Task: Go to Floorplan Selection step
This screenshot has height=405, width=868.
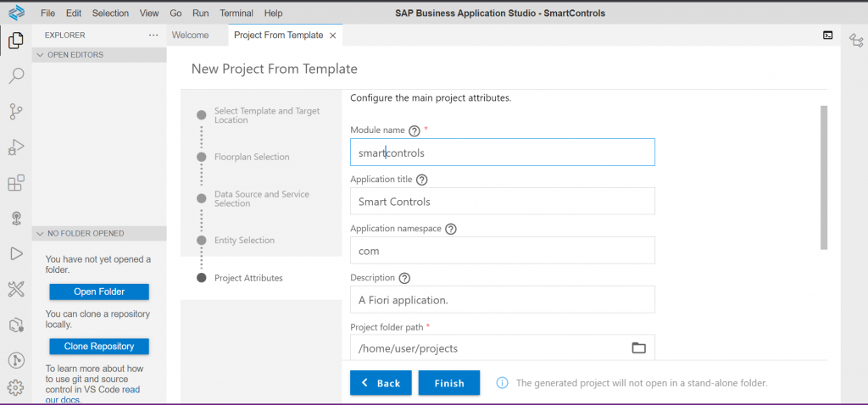Action: point(252,157)
